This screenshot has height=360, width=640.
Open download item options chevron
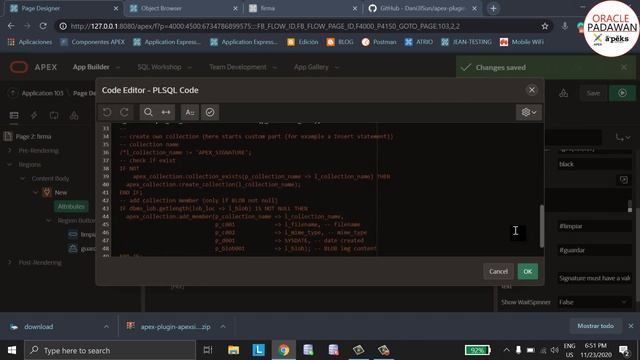pos(106,327)
